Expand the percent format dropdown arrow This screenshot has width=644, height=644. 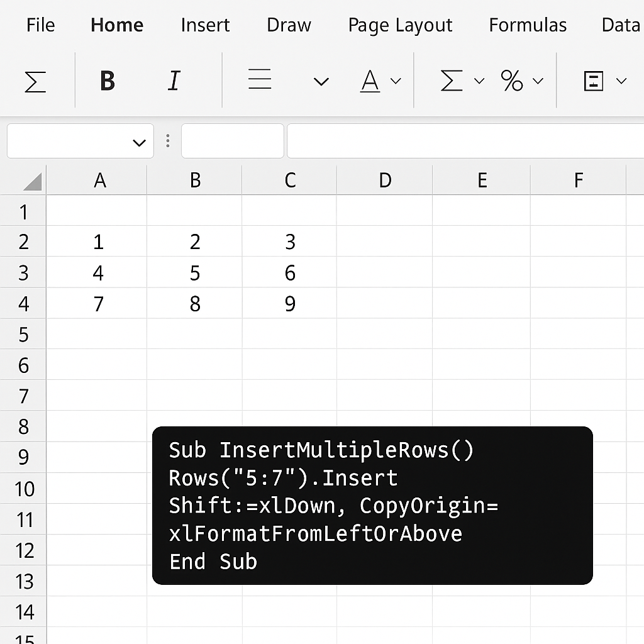(x=538, y=81)
